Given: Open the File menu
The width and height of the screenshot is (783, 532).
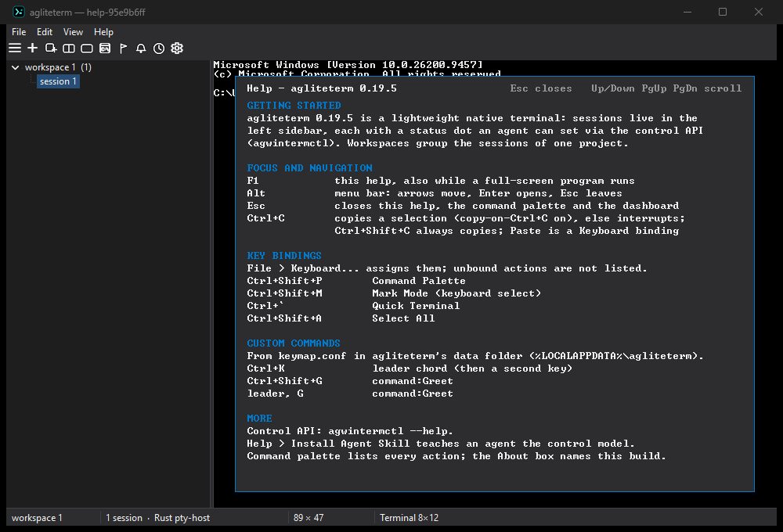Looking at the screenshot, I should tap(19, 32).
